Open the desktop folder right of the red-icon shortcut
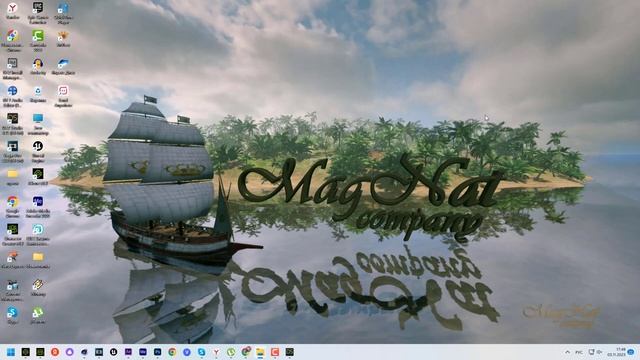Viewport: 640px width, 360px height. coord(38,260)
